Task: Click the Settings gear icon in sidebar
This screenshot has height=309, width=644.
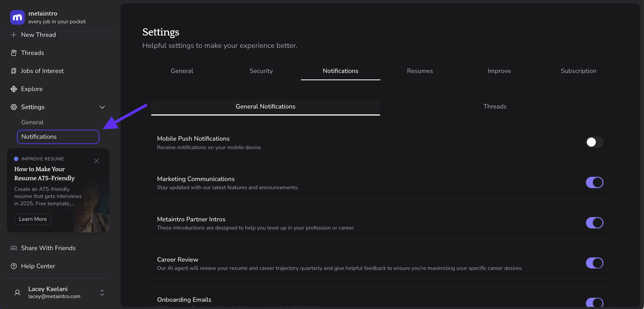Action: click(x=14, y=107)
